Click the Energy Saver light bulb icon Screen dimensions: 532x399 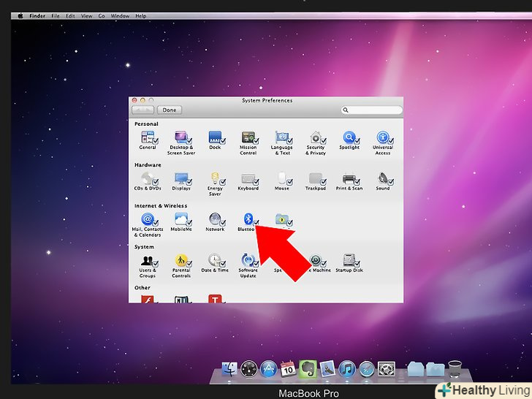click(x=214, y=178)
